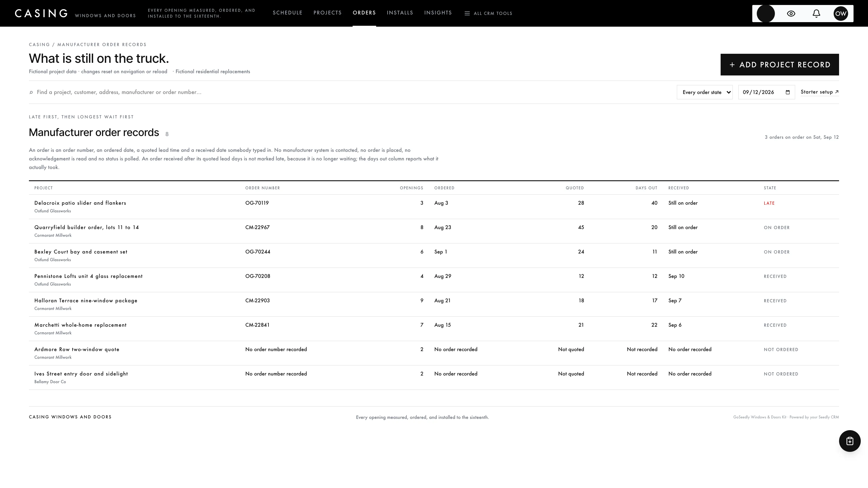
Task: Select the Orders tab
Action: pos(364,13)
